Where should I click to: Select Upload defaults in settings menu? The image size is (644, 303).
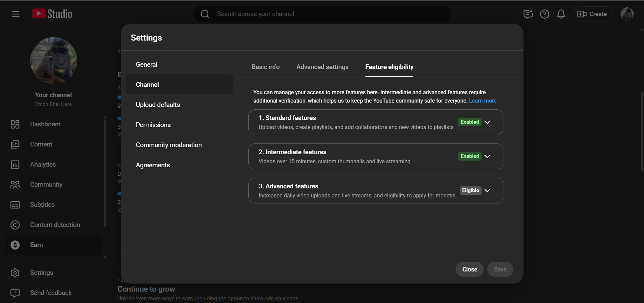[x=158, y=105]
